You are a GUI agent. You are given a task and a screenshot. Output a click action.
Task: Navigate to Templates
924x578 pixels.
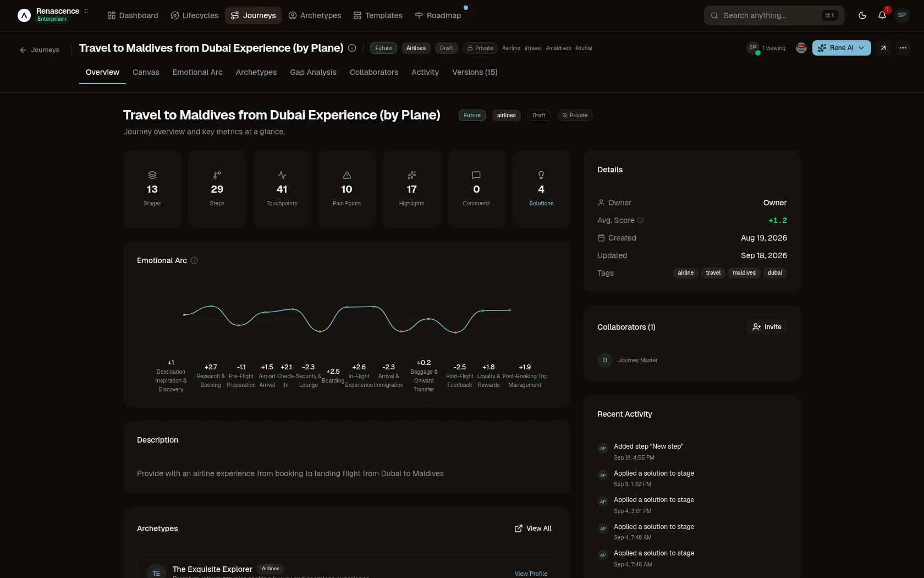(x=378, y=15)
